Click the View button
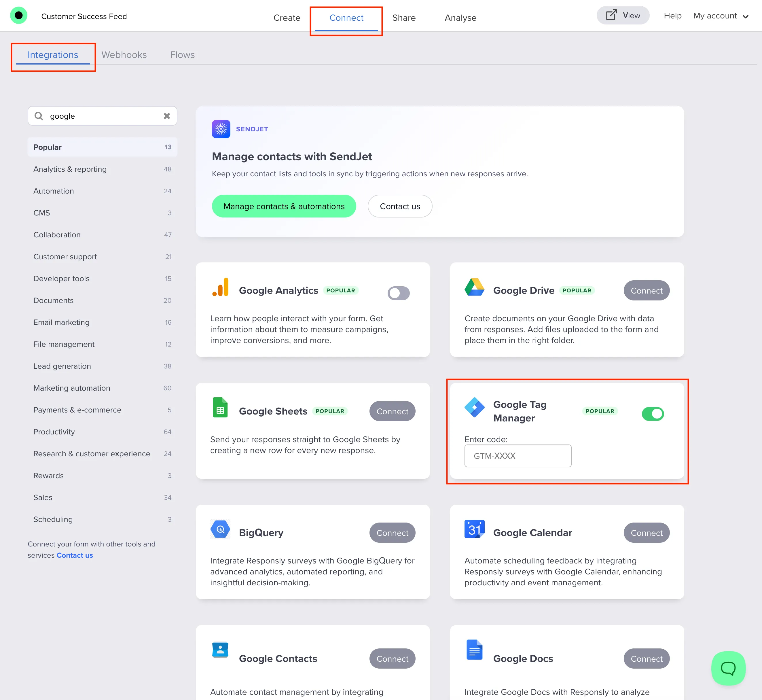Image resolution: width=762 pixels, height=700 pixels. coord(623,15)
